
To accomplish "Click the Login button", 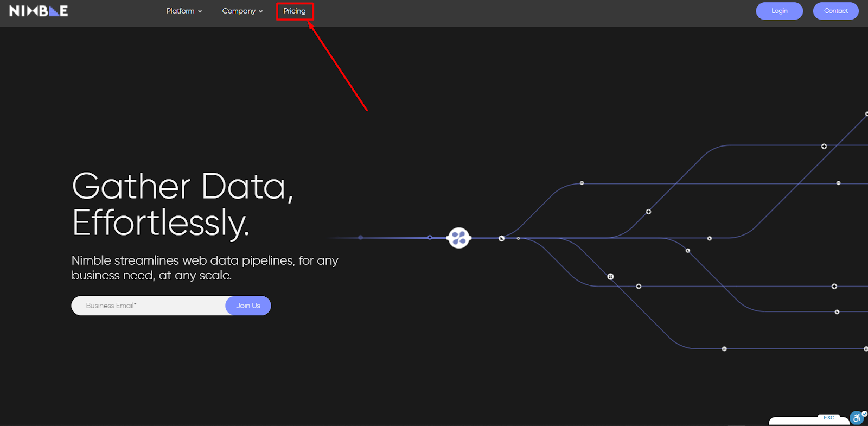I will (779, 11).
